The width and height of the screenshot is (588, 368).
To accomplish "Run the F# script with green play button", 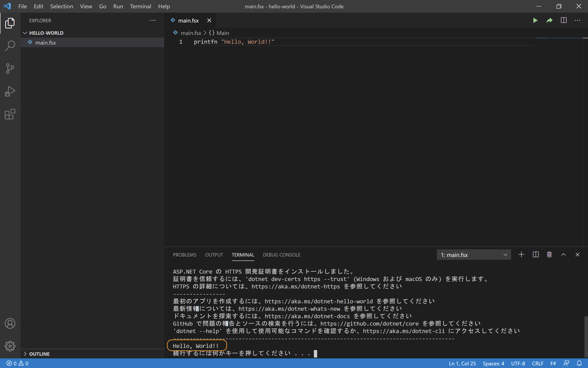I will 535,21.
